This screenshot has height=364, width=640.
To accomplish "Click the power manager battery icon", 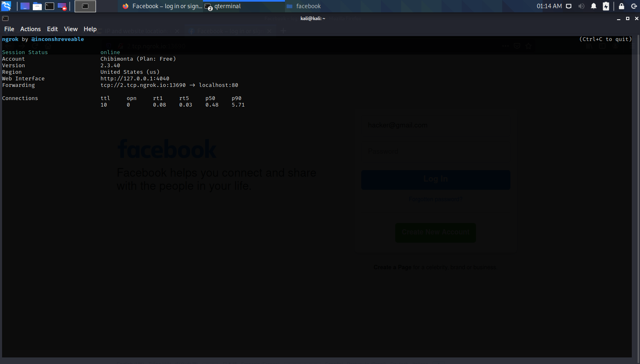I will coord(606,6).
